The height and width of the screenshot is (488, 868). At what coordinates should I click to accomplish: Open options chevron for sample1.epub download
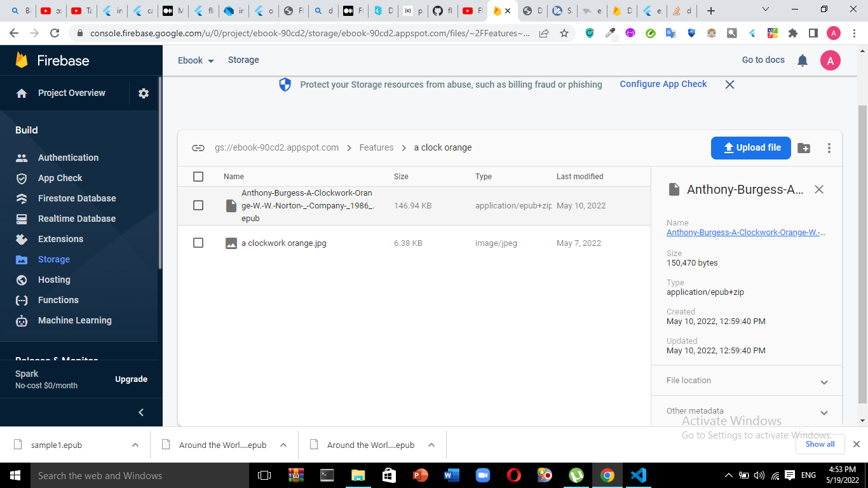[x=135, y=445]
